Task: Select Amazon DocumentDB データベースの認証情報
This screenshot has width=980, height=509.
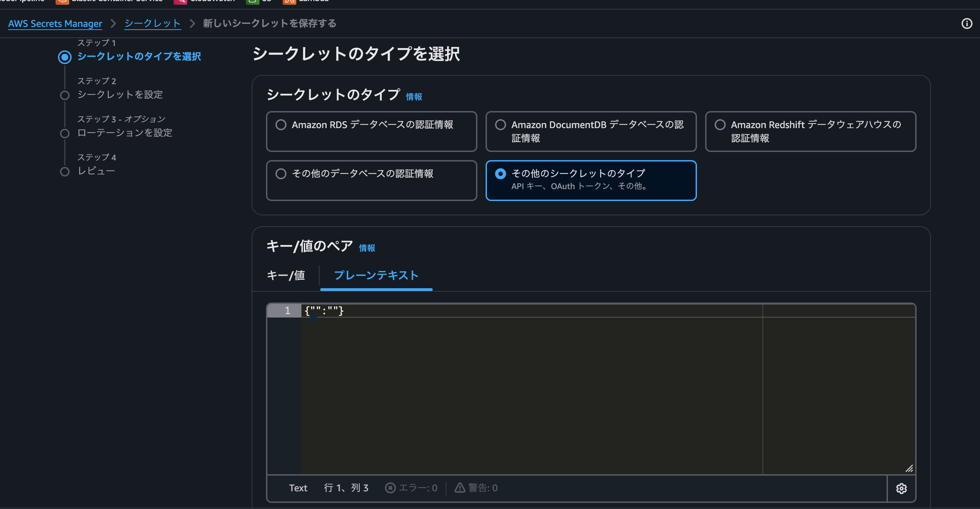Action: 500,124
